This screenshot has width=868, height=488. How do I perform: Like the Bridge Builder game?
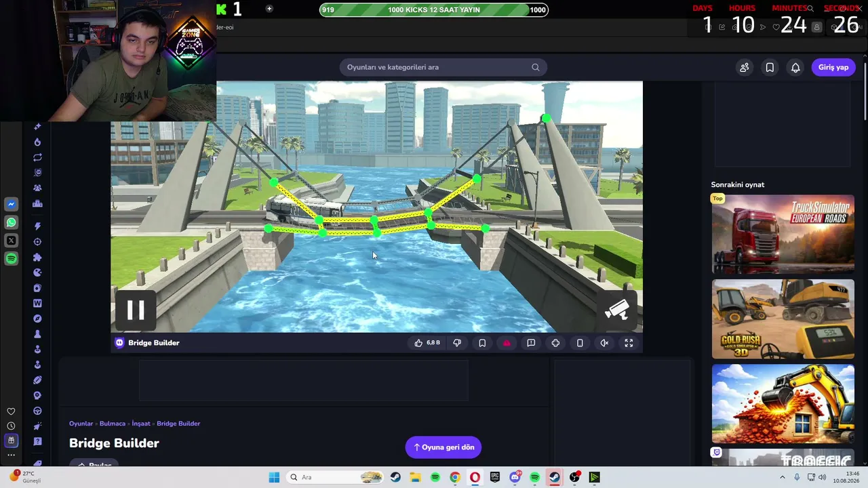tap(427, 343)
